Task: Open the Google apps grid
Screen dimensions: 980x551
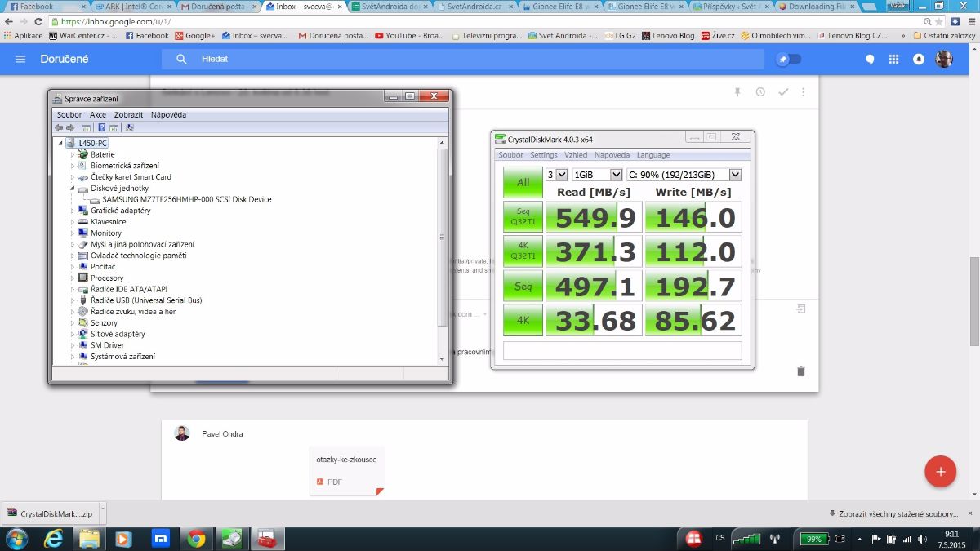Action: (893, 60)
